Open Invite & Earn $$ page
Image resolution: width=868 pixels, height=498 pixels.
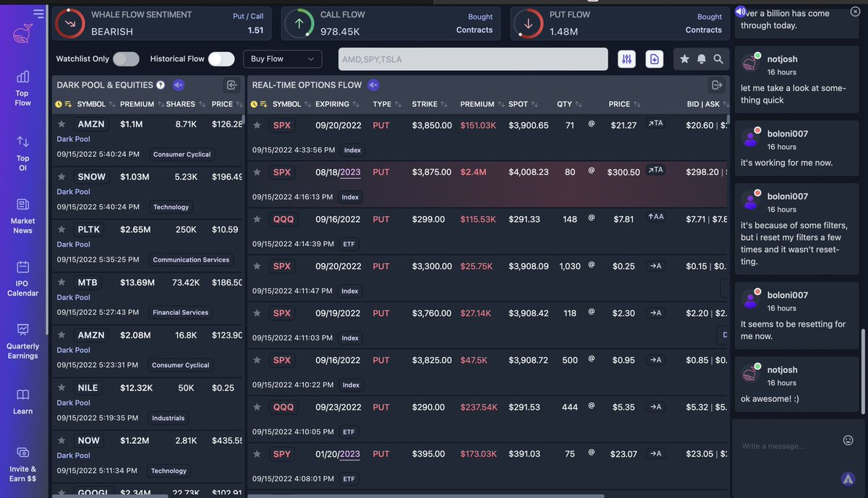(x=22, y=463)
